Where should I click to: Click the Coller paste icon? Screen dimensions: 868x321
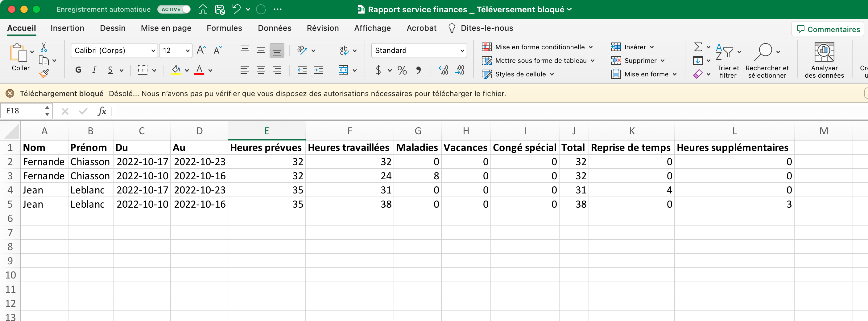(19, 52)
